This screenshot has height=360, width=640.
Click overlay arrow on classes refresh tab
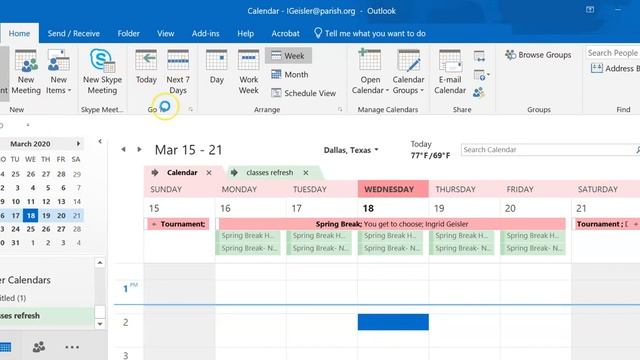point(234,173)
